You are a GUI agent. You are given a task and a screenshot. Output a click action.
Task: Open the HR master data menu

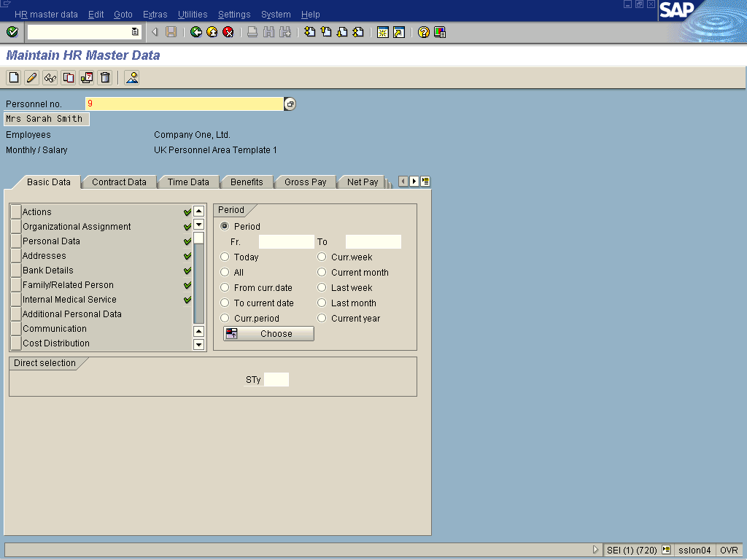46,15
